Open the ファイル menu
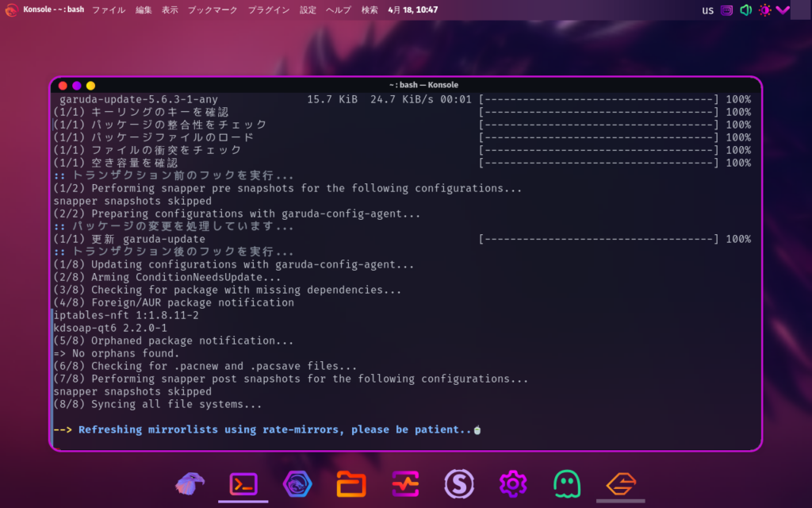The width and height of the screenshot is (812, 508). click(x=109, y=10)
